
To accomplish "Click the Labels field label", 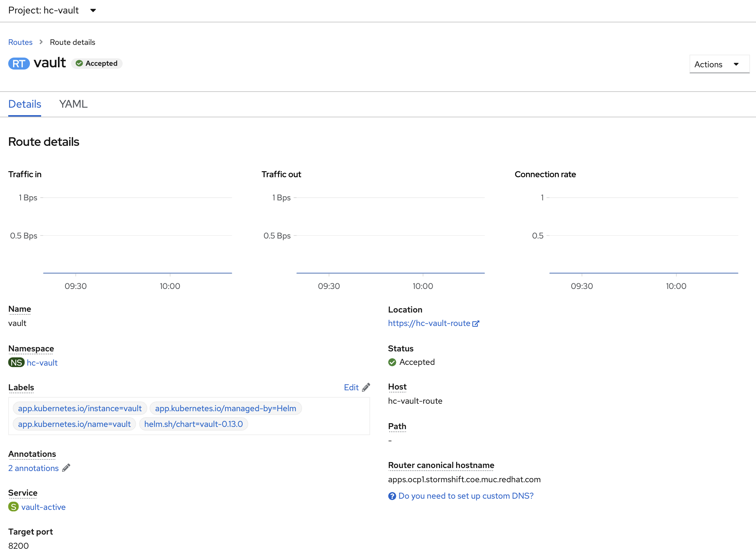I will pos(21,387).
